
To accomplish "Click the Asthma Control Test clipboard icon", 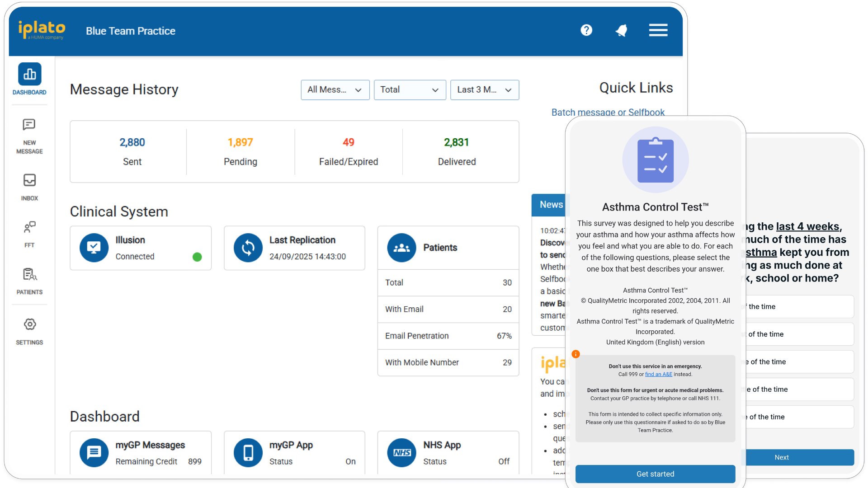I will click(656, 160).
